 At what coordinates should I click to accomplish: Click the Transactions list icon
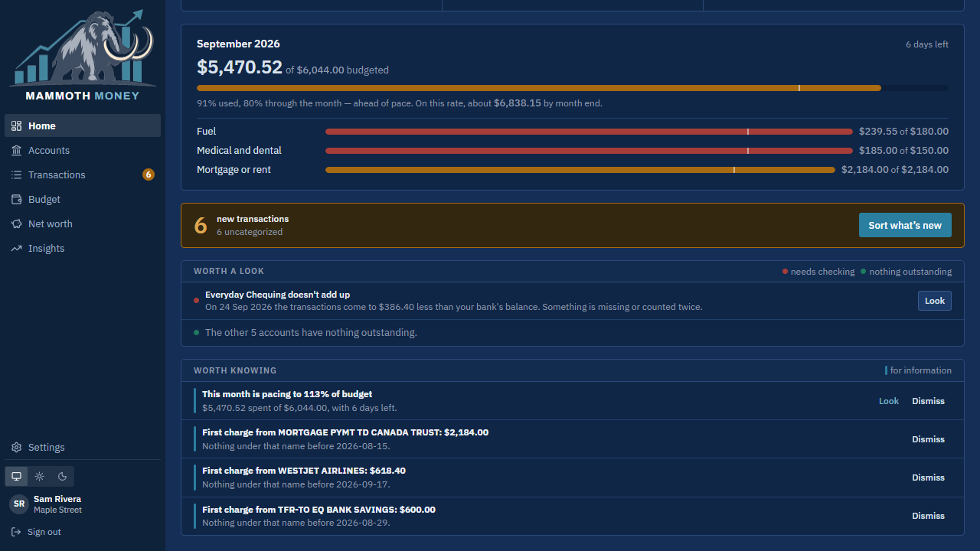pos(16,174)
